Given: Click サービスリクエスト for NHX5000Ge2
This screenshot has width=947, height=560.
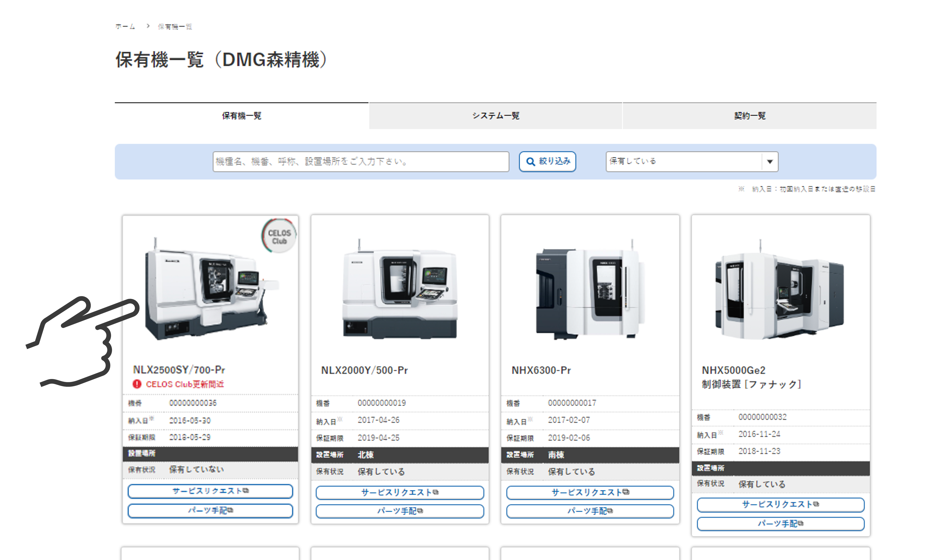Looking at the screenshot, I should coord(781,505).
